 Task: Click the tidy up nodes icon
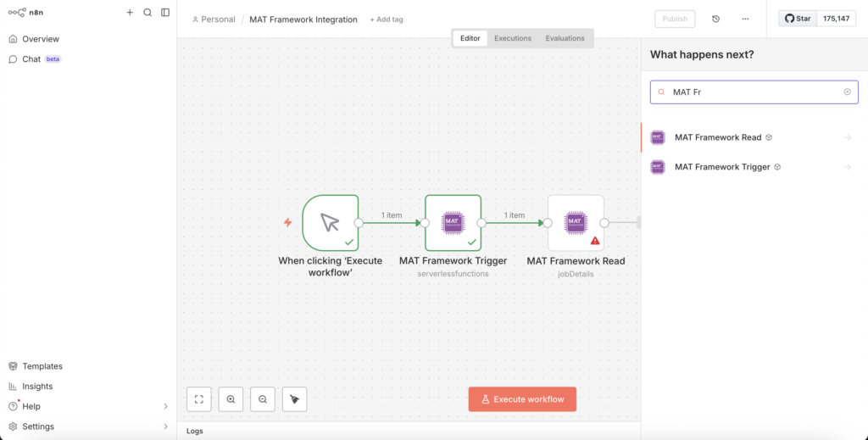tap(295, 399)
